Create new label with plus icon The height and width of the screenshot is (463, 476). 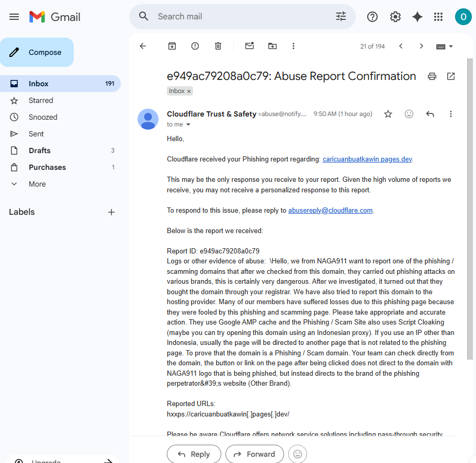point(111,212)
